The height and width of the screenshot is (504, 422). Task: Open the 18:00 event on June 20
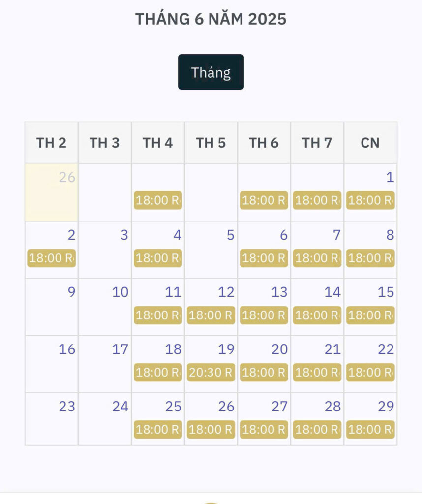(x=264, y=372)
